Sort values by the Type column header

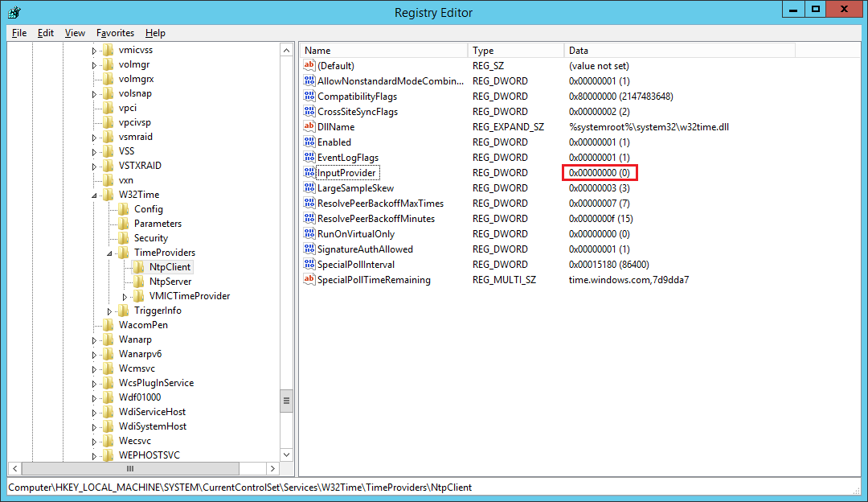click(515, 49)
